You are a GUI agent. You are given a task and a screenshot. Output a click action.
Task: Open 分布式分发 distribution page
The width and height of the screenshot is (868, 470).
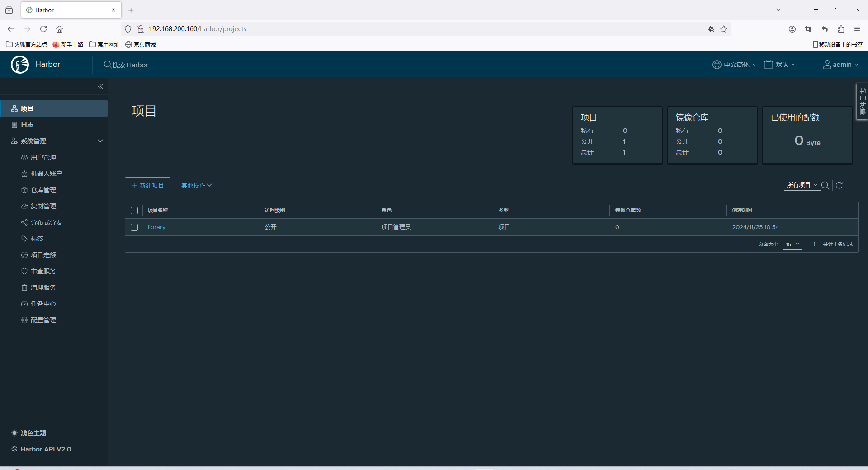click(46, 222)
